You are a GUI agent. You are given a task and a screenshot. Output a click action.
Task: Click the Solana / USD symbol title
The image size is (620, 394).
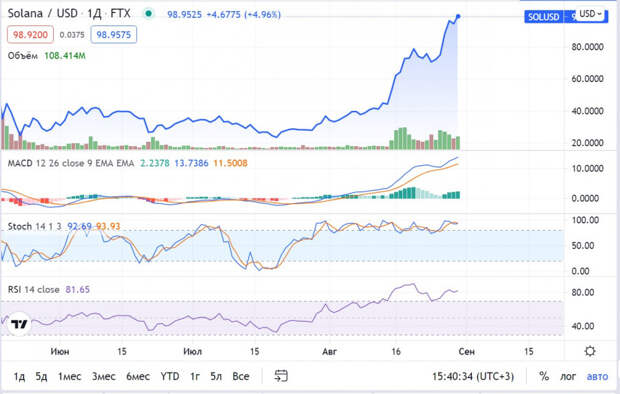tap(42, 13)
